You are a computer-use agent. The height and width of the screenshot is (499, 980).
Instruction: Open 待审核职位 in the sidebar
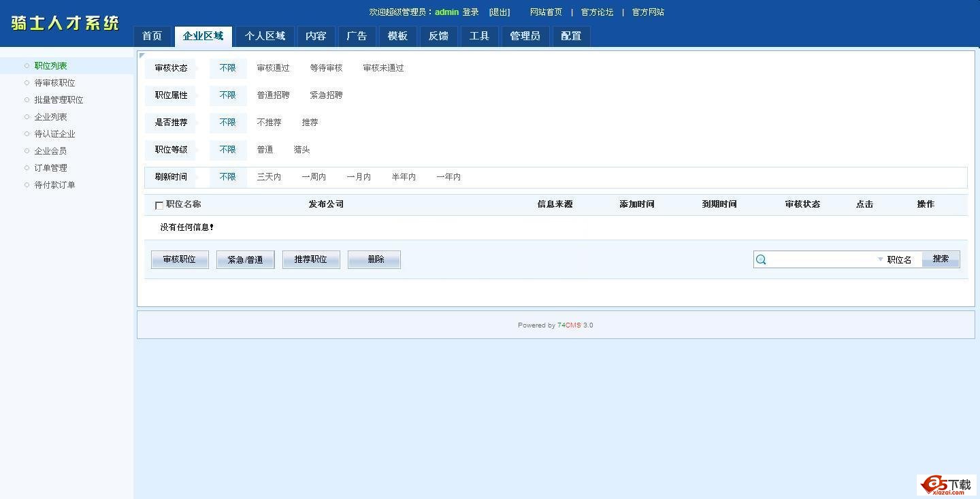pos(54,83)
